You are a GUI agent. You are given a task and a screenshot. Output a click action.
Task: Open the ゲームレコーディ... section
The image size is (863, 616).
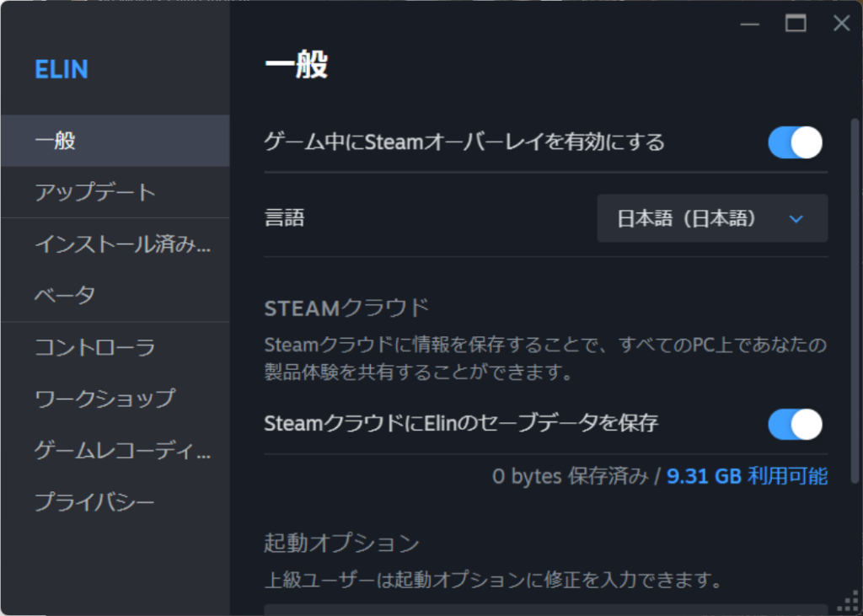click(115, 451)
